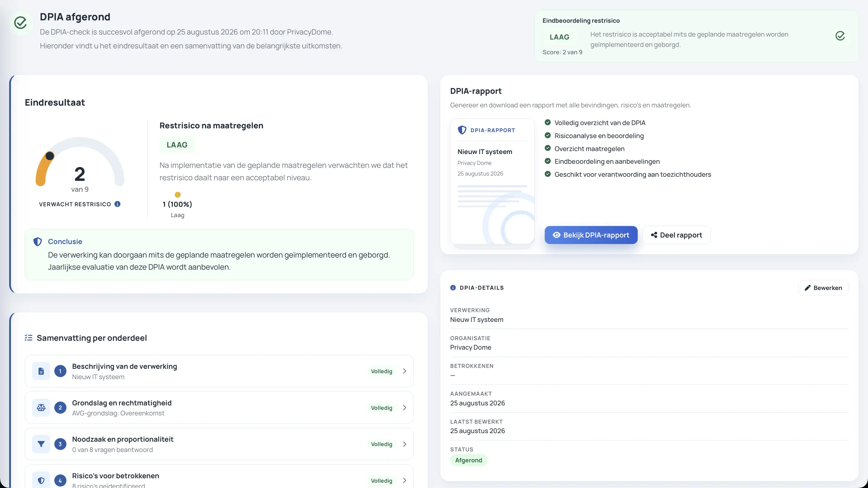Screen dimensions: 868x488
Task: Click the gauge marker on the restrisico dial
Action: (x=50, y=156)
